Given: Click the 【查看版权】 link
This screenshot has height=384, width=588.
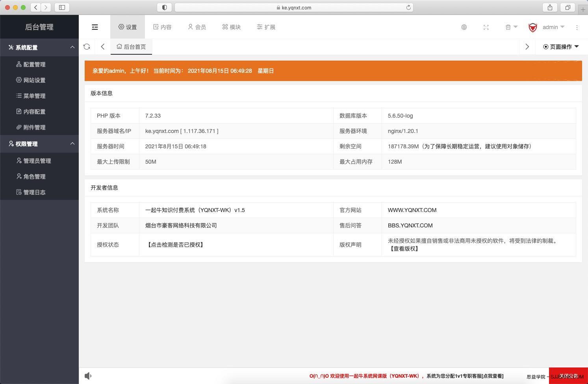Looking at the screenshot, I should [x=404, y=249].
